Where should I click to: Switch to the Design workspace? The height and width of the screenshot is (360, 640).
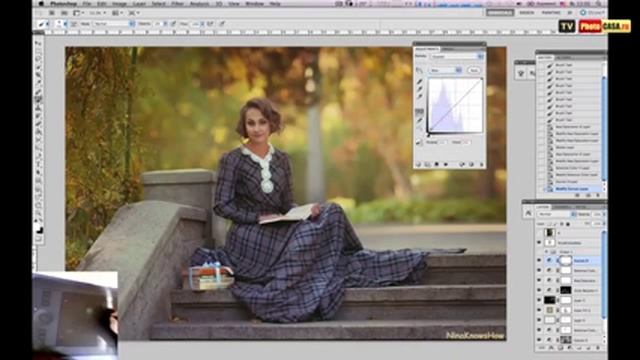point(527,13)
